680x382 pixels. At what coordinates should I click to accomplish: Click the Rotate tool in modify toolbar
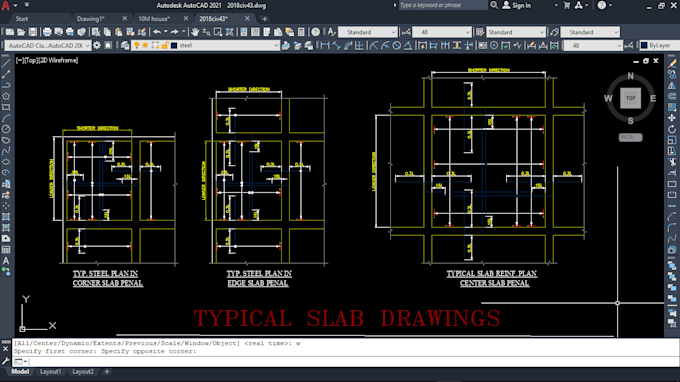(x=672, y=129)
